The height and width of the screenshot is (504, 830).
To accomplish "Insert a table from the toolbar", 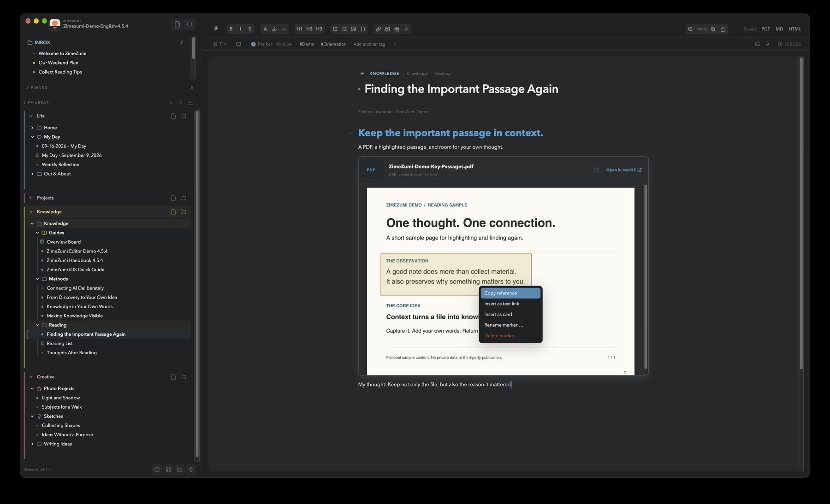I will 397,29.
